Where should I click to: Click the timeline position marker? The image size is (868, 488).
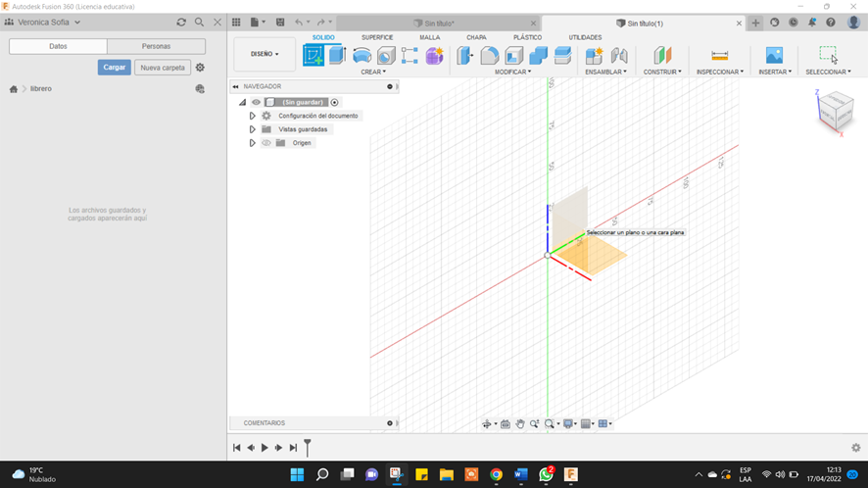pos(308,447)
